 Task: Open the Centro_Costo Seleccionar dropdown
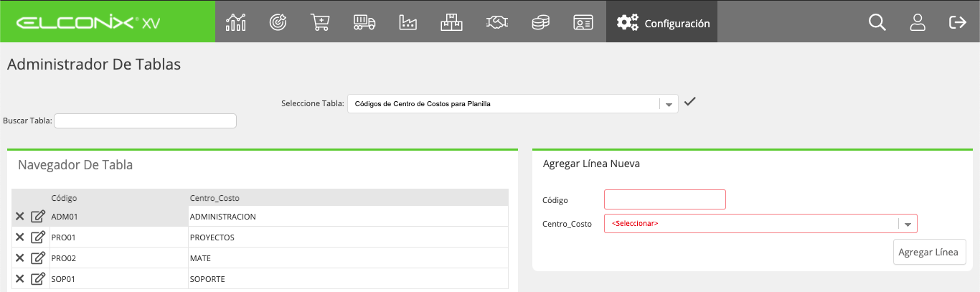[760, 223]
